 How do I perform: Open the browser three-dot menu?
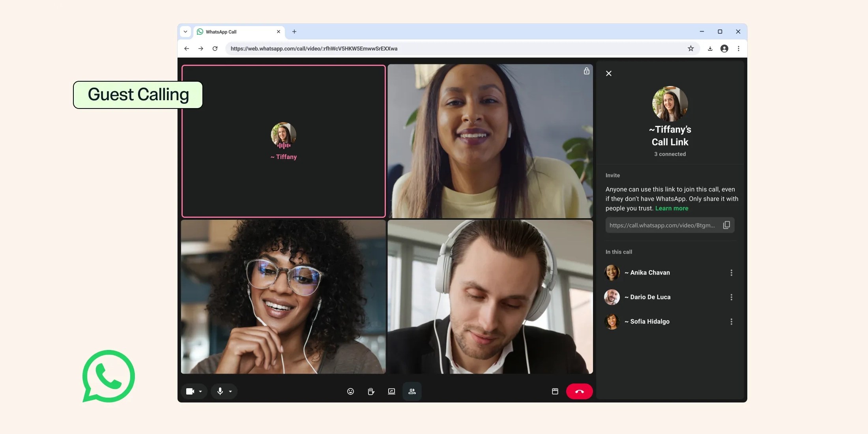click(739, 49)
